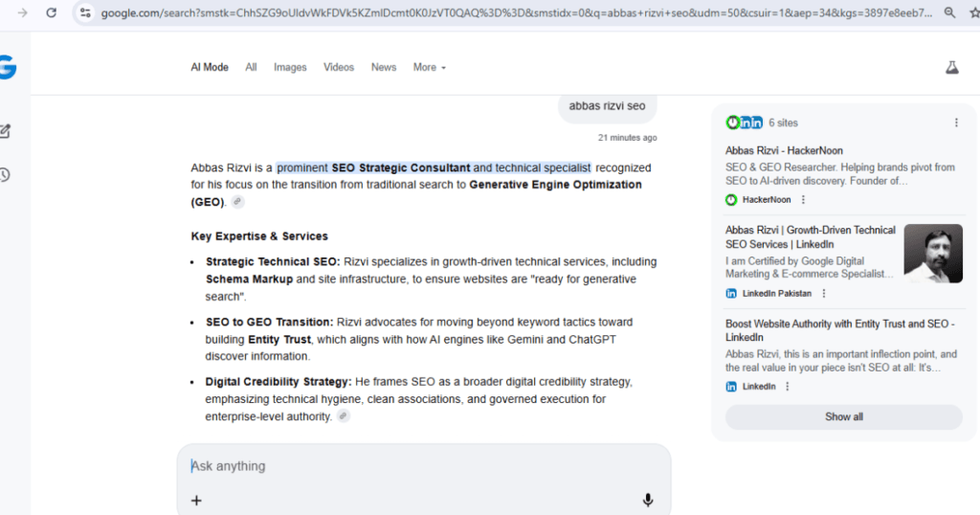Click the HackerNoon favicon icon
Screen dimensions: 980x515
coord(731,200)
